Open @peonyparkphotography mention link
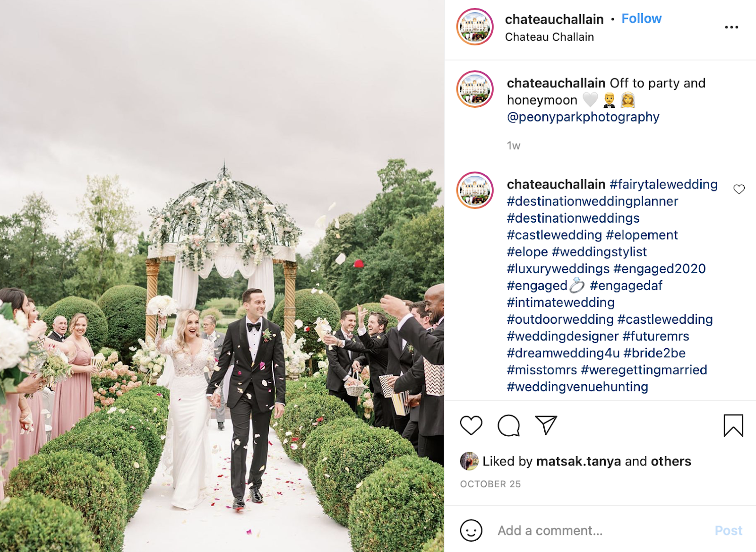Viewport: 756px width, 552px height. [583, 117]
